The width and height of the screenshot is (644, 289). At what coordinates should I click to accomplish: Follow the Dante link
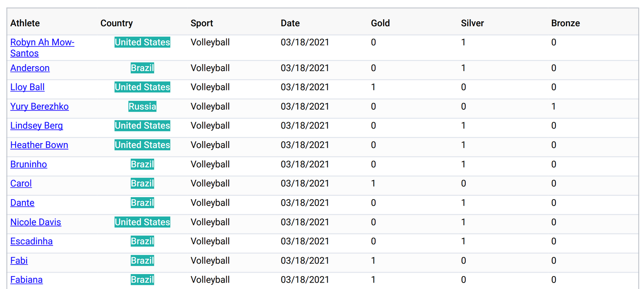(22, 203)
